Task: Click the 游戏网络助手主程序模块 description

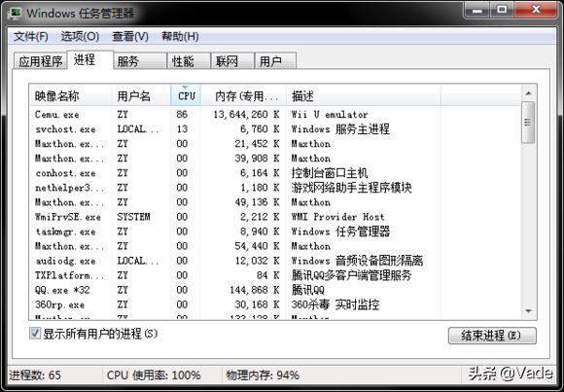Action: click(351, 188)
